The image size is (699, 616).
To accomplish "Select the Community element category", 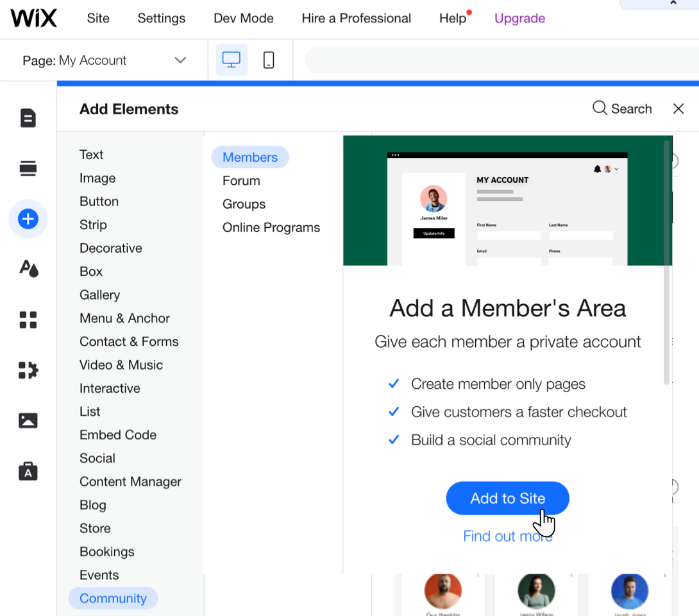I will [x=113, y=598].
